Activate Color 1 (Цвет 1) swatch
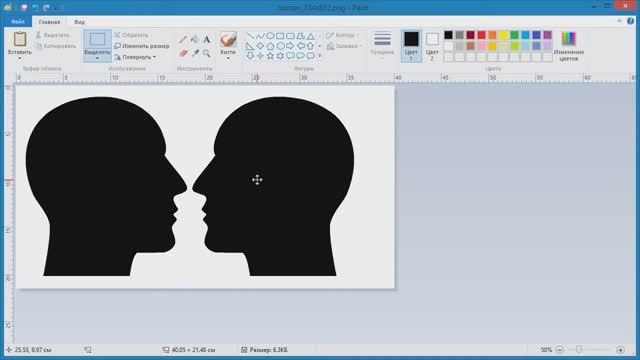 click(x=411, y=46)
